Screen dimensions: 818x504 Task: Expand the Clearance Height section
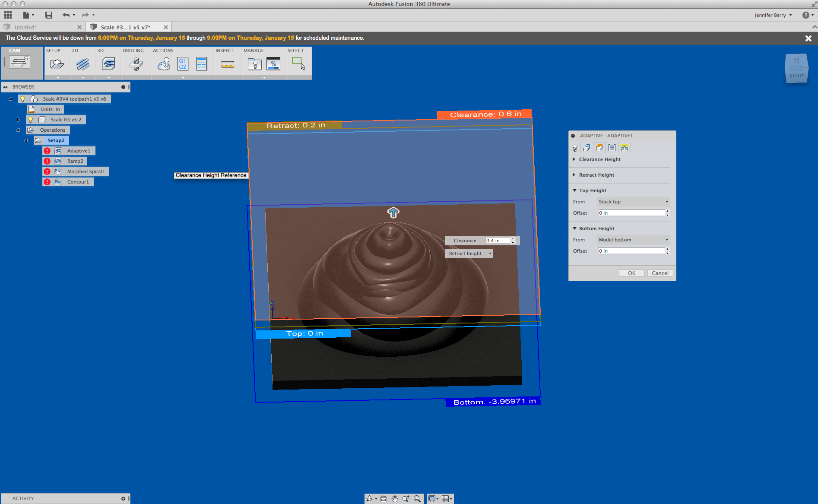click(574, 159)
